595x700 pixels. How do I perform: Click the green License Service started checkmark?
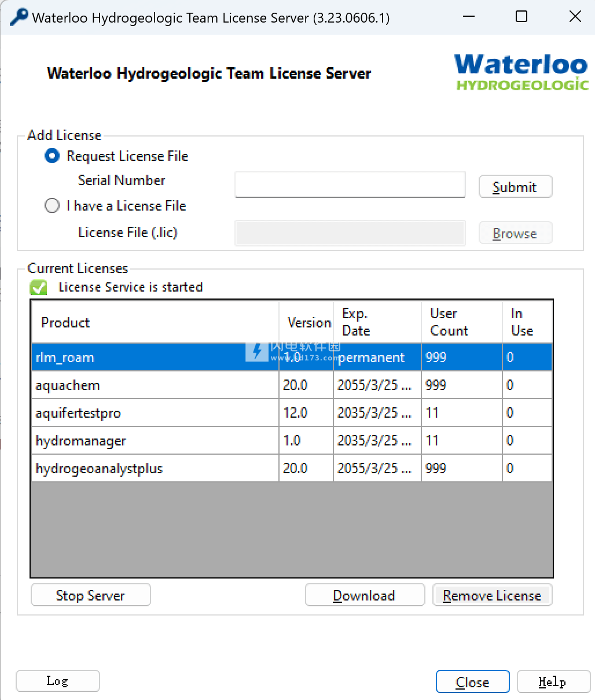[x=39, y=287]
